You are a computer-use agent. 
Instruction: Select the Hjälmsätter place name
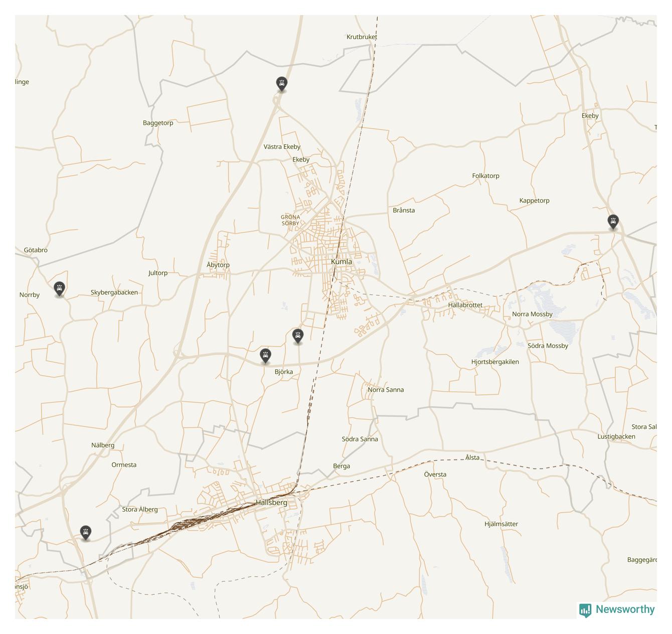tap(501, 524)
